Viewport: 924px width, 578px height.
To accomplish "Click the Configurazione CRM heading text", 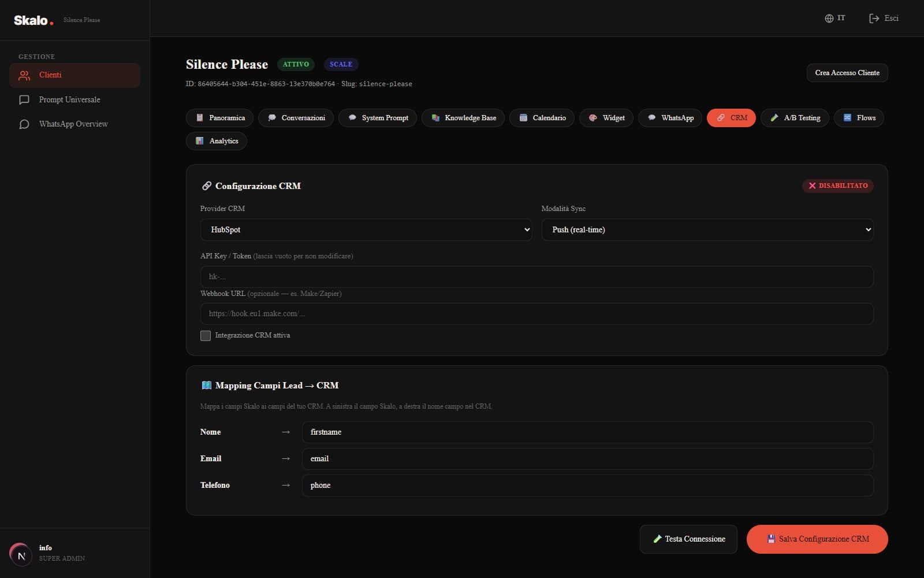I will 258,186.
